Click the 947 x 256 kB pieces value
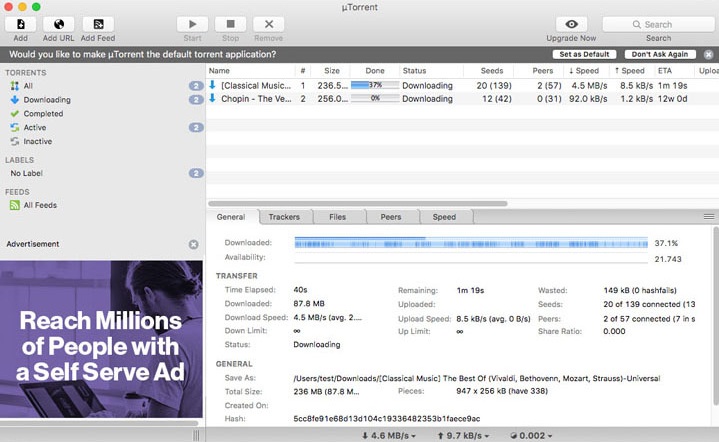This screenshot has height=442, width=719. pos(502,391)
